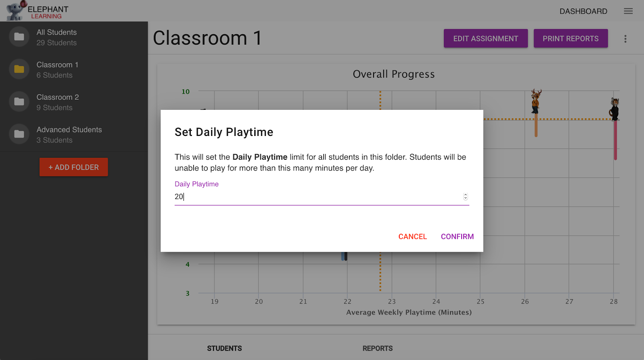Open the three-dot overflow menu near Print Reports

tap(625, 38)
